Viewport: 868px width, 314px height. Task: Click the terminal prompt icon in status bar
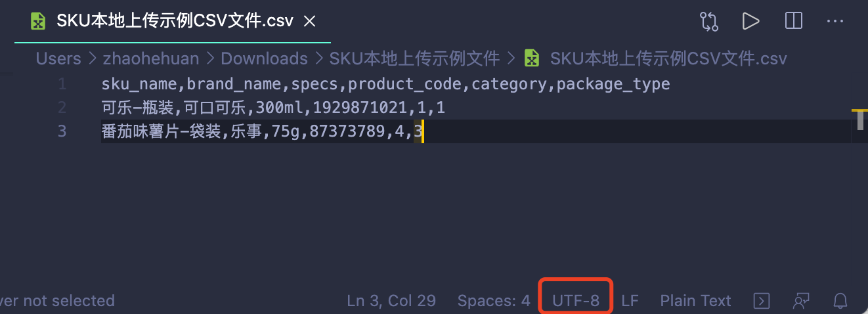pos(761,301)
